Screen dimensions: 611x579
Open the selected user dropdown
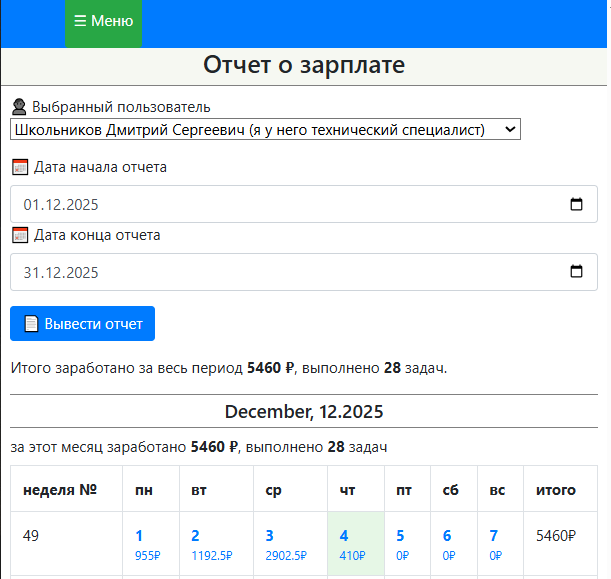(265, 129)
